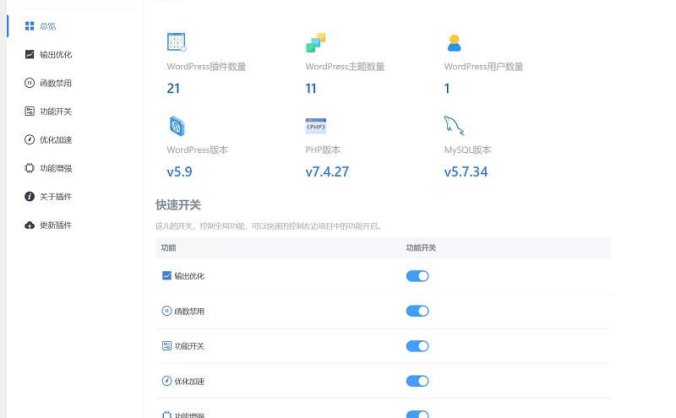This screenshot has width=676, height=418.
Task: Click the 功能开关 row icon in quick switch table
Action: [167, 346]
